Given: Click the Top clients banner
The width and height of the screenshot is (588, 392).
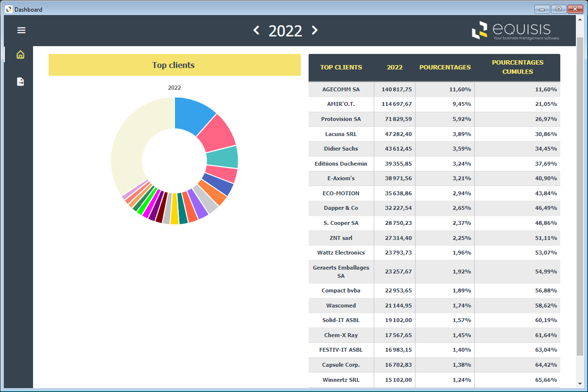Looking at the screenshot, I should [x=174, y=65].
